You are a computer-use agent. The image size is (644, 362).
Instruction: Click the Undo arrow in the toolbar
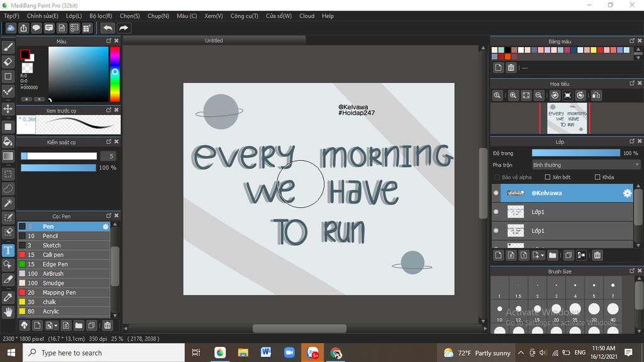[108, 28]
